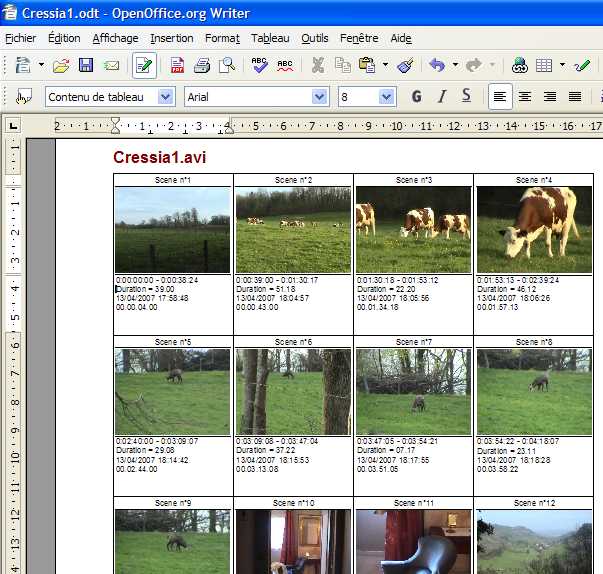Click the Print file icon
Viewport: 603px width, 574px height.
tap(202, 65)
